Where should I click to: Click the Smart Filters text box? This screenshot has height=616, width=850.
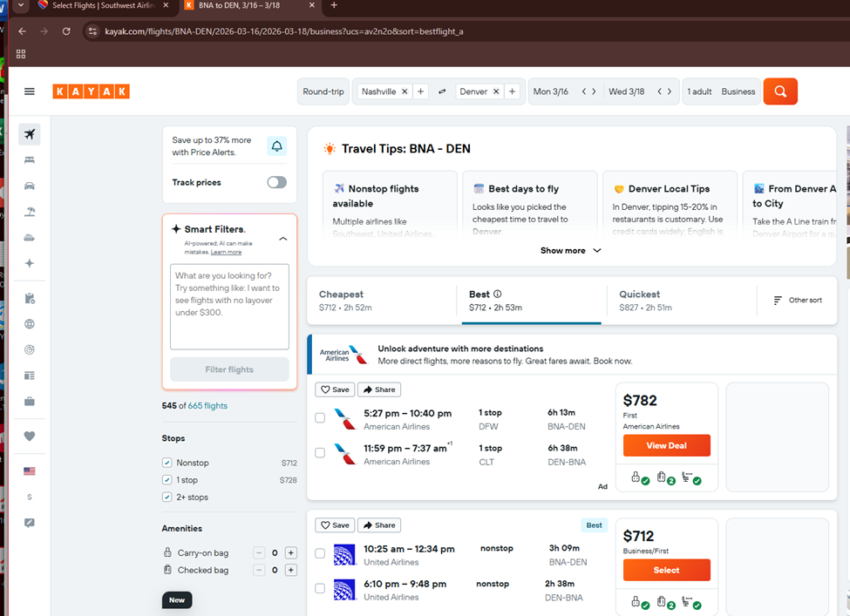(229, 307)
